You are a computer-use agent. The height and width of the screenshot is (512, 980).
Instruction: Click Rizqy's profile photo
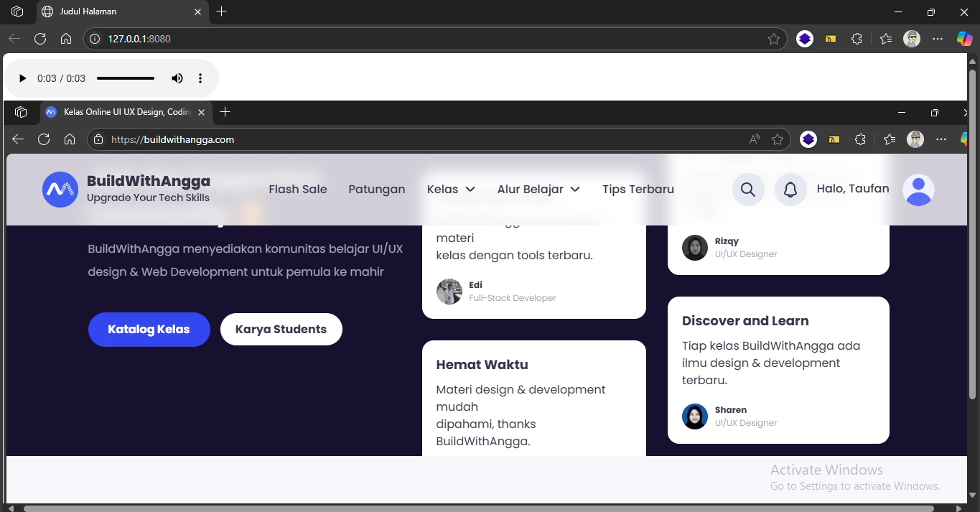coord(695,248)
